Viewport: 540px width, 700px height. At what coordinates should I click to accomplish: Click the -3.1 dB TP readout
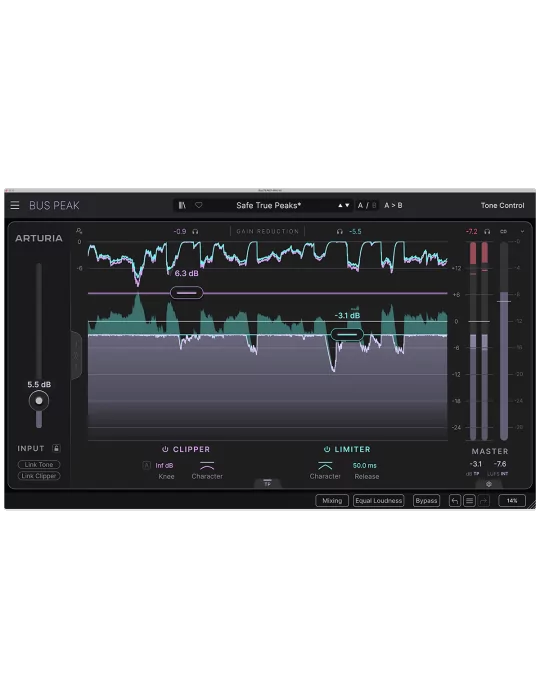(x=476, y=464)
